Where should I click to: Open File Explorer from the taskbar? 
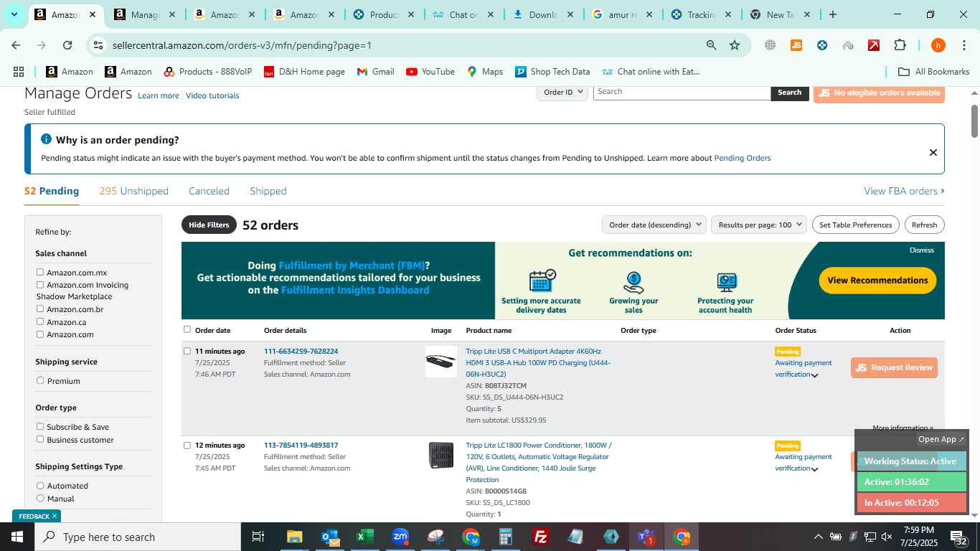(x=295, y=537)
